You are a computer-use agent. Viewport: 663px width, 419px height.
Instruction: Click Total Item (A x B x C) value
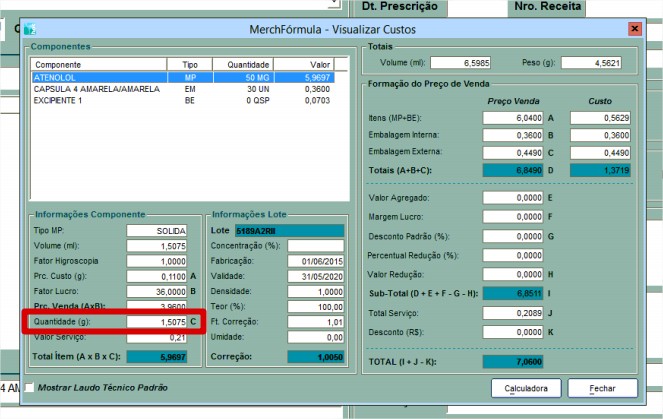click(x=156, y=357)
